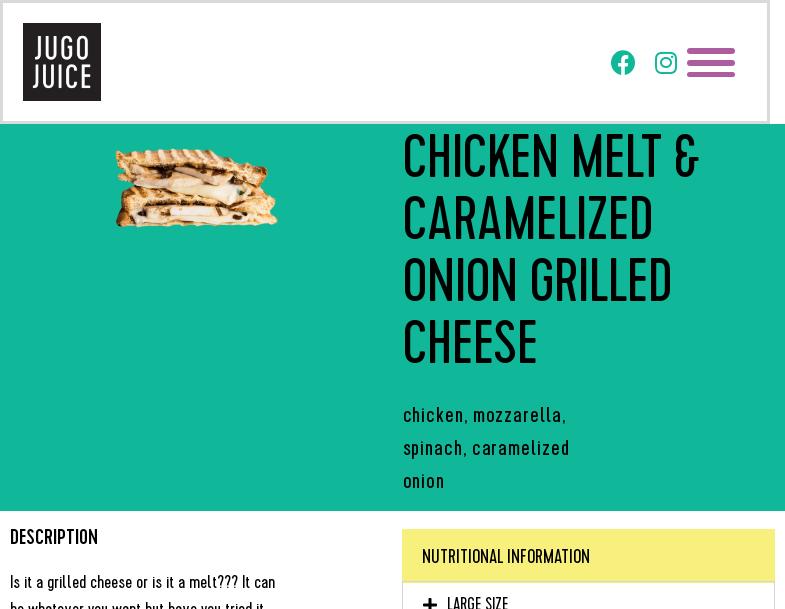The image size is (785, 609).
Task: Open Jugo Juice Facebook page
Action: point(623,63)
